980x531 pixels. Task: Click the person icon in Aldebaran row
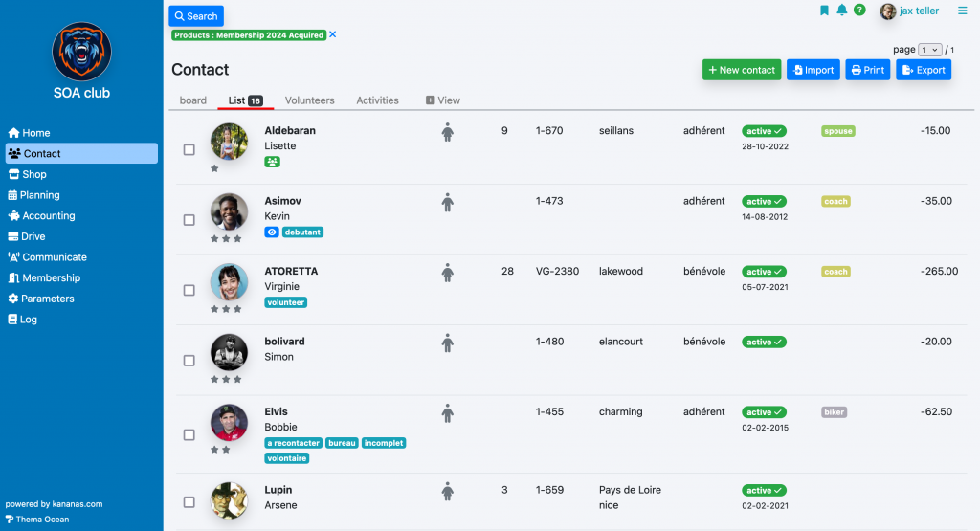point(447,132)
